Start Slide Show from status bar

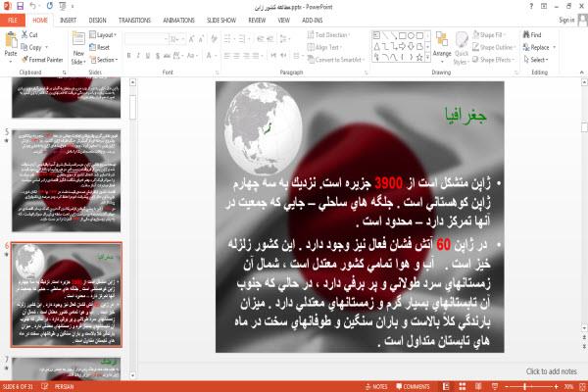pyautogui.click(x=495, y=386)
